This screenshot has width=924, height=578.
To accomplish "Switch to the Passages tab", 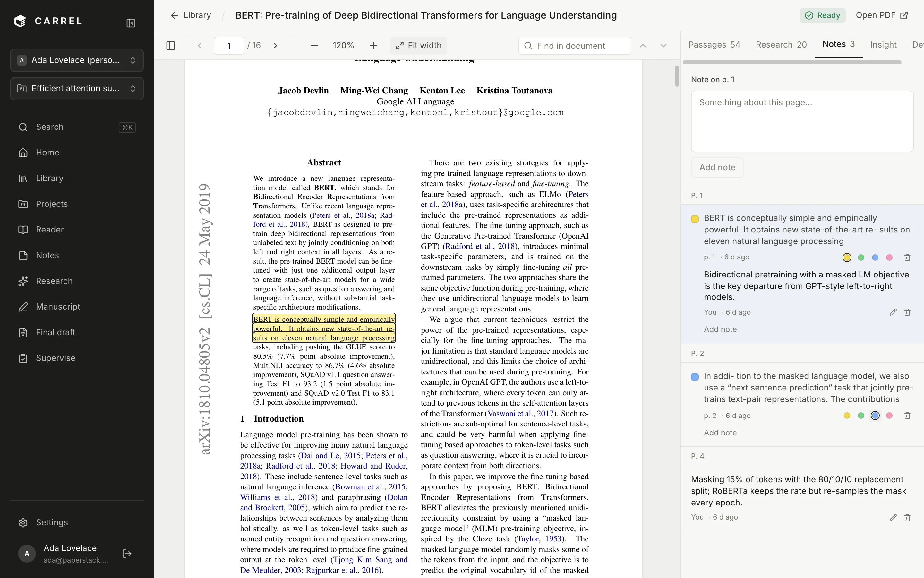I will tap(714, 45).
